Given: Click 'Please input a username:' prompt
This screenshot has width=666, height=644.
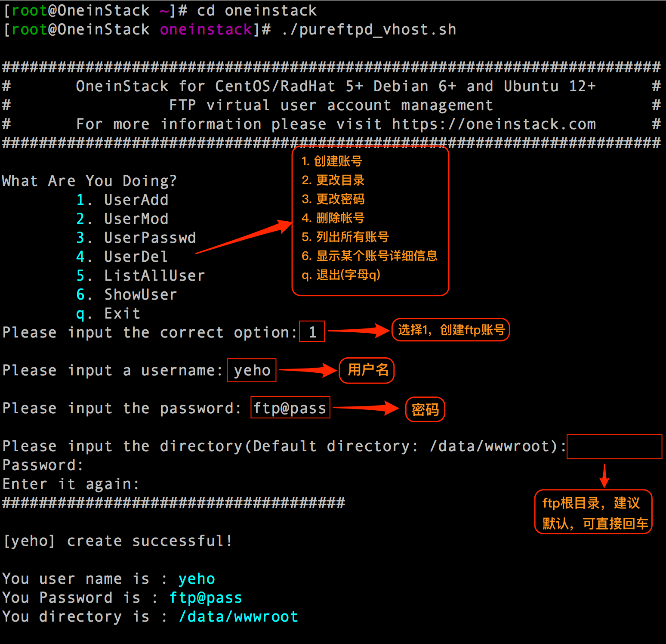Looking at the screenshot, I should point(113,370).
